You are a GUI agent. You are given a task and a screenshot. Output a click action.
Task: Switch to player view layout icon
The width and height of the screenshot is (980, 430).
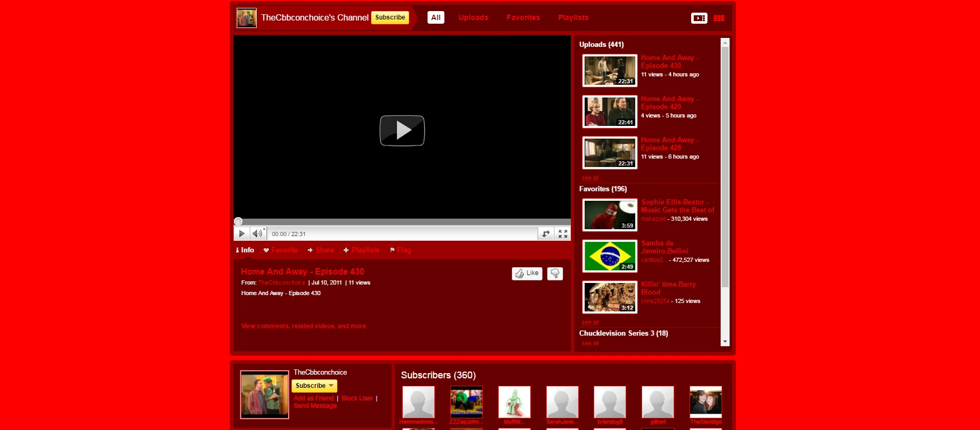[699, 18]
